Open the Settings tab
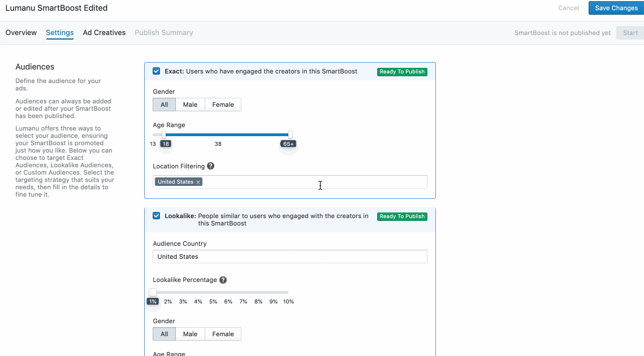The height and width of the screenshot is (356, 644). click(59, 32)
